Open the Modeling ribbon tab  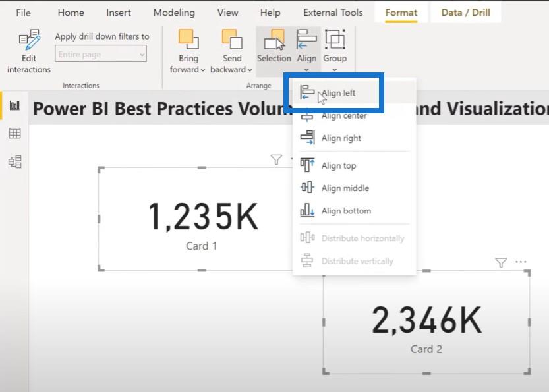pyautogui.click(x=174, y=13)
